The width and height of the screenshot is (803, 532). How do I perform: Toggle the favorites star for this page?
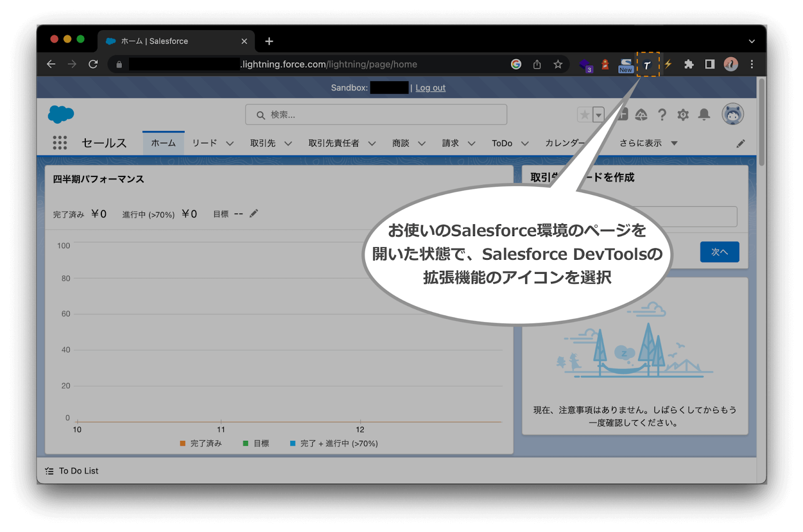pos(584,114)
